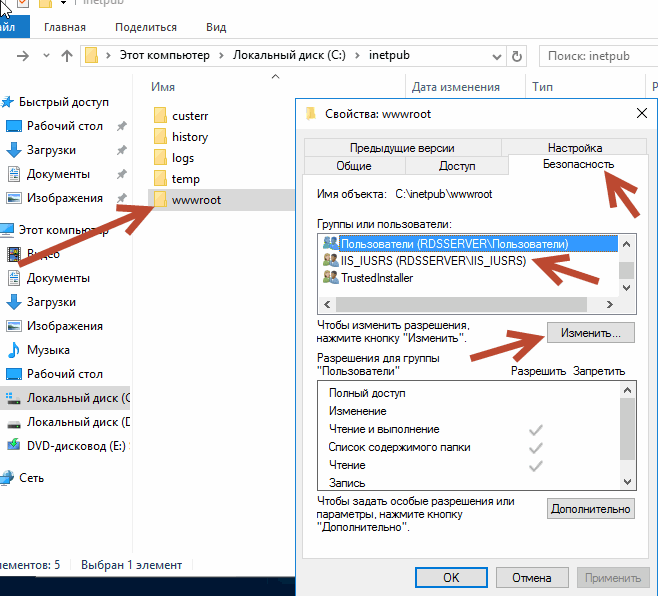The image size is (658, 596).
Task: Click the search inetpub input field
Action: (600, 56)
